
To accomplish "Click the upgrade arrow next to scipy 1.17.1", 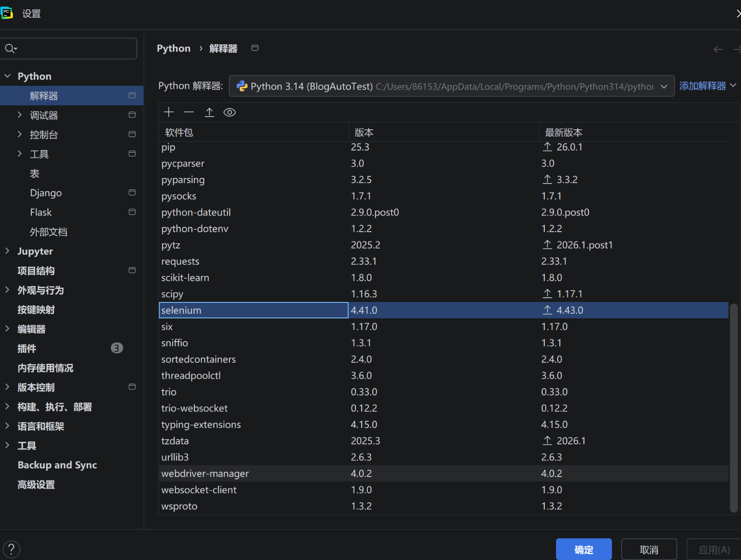I will click(x=547, y=293).
